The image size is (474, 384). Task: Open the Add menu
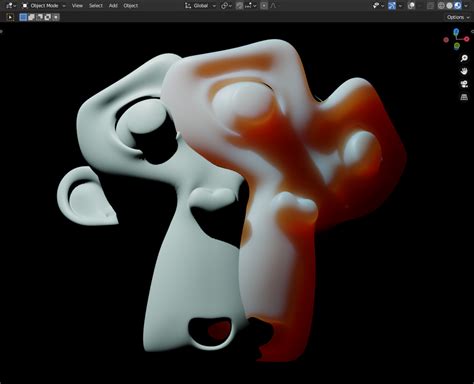(x=113, y=6)
